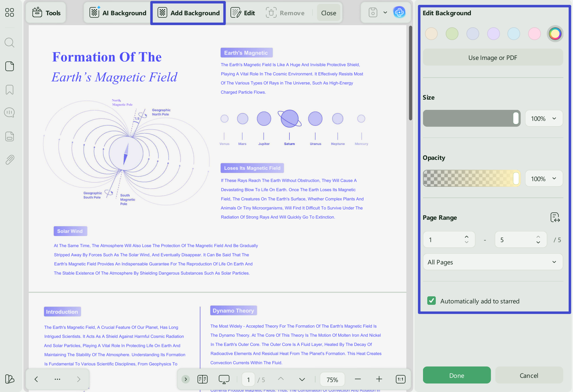Click the page range swap icon
This screenshot has height=392, width=573.
[x=555, y=217]
